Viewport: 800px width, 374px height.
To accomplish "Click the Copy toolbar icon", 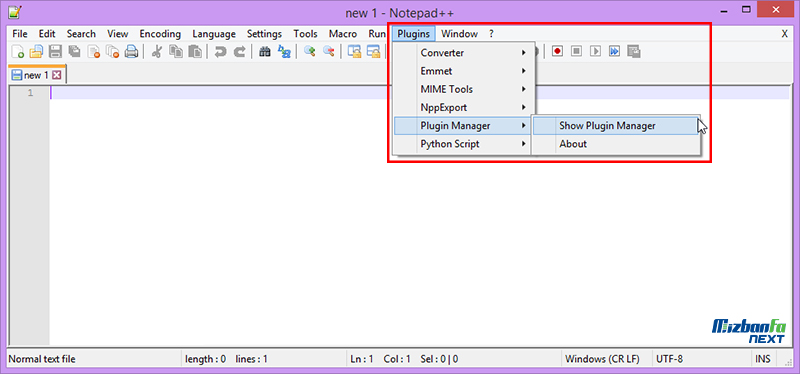I will 176,51.
